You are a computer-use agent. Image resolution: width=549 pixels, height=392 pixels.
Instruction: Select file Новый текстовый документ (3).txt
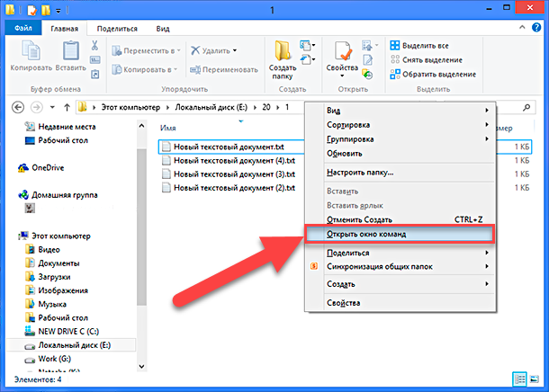229,174
